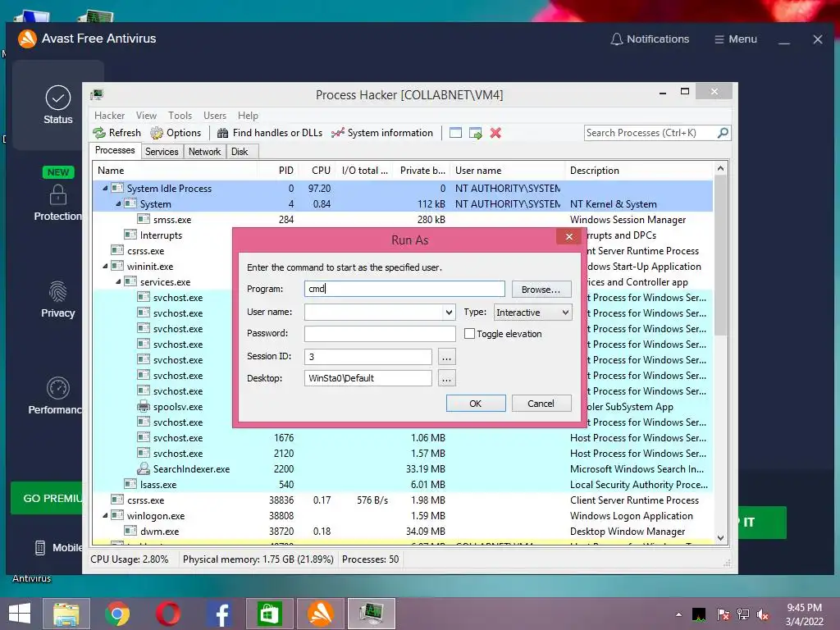This screenshot has width=840, height=630.
Task: Open the Hacker menu
Action: [109, 116]
